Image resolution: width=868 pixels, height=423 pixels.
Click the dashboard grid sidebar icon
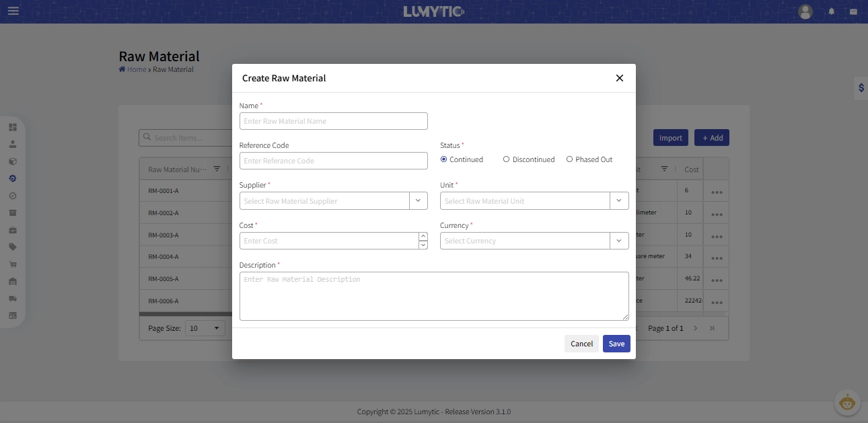[13, 127]
